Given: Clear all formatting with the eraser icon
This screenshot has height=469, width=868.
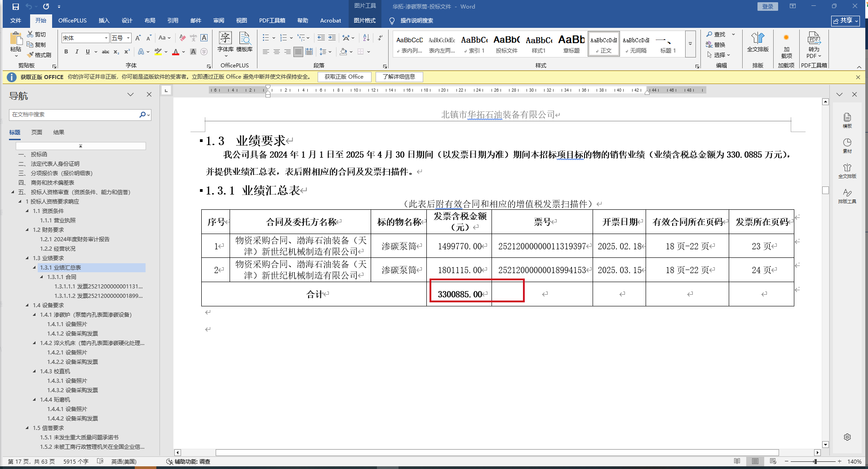Looking at the screenshot, I should pos(182,38).
